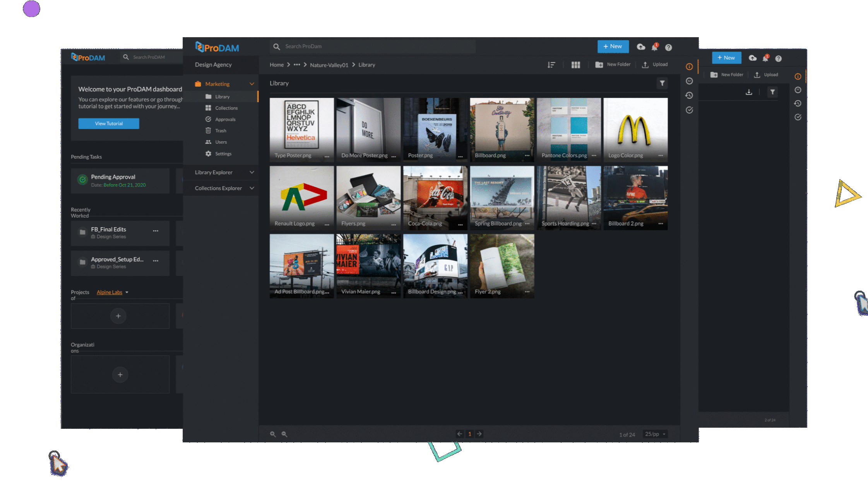Collapse the Marketing section chevron

click(252, 84)
